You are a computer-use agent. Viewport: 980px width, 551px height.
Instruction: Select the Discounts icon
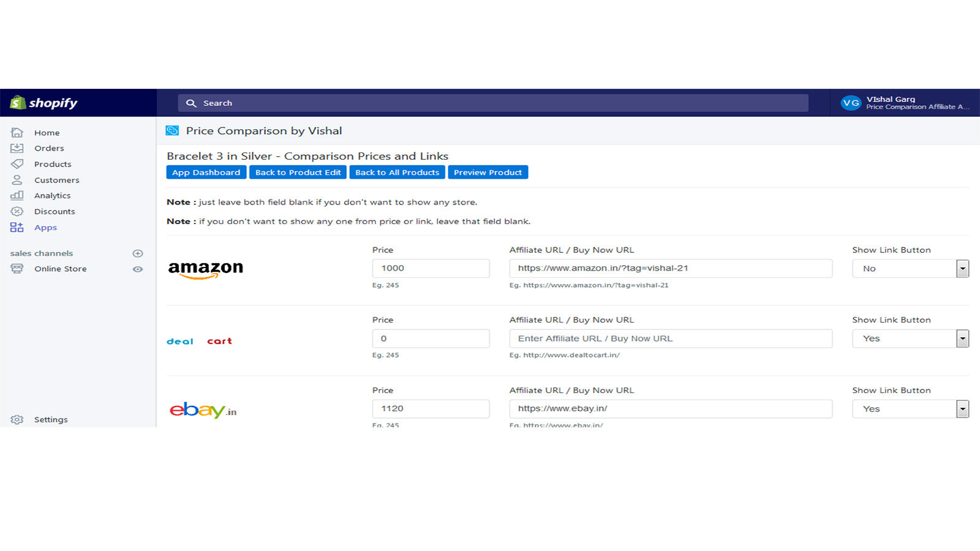[17, 211]
